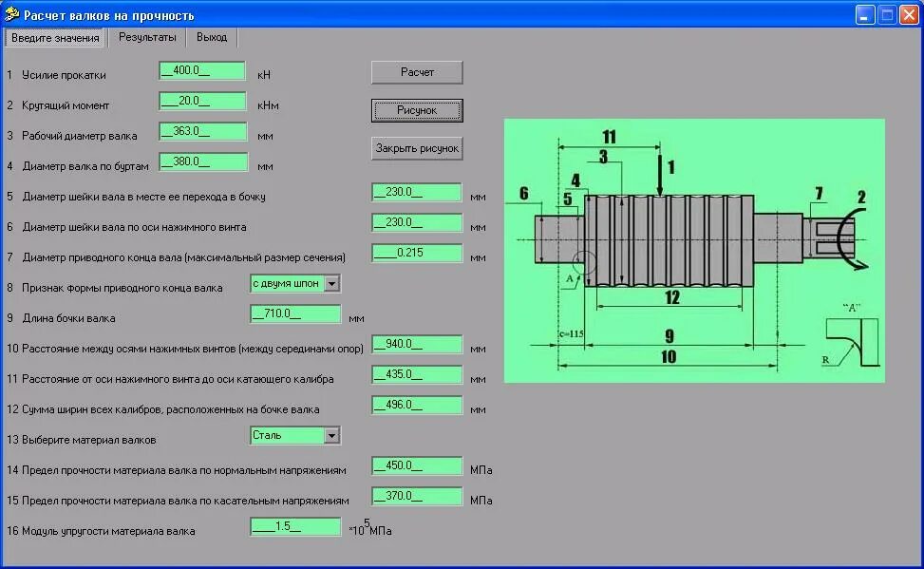Screen dimensions: 924x569
Task: Click the Рисунок button
Action: coord(417,110)
